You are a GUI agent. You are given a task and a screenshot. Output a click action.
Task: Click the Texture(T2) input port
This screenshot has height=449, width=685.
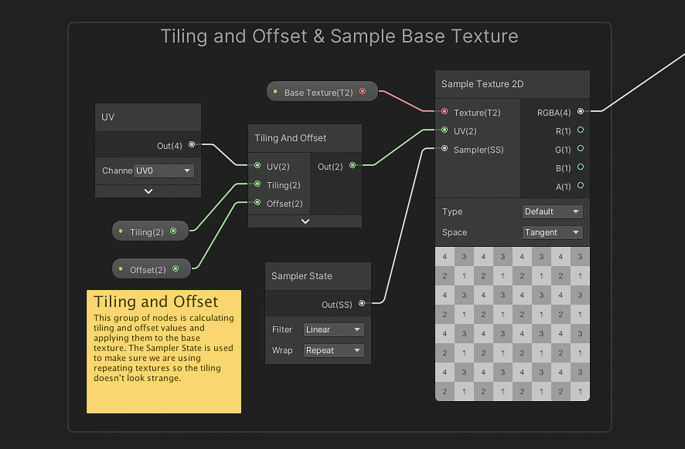(x=445, y=112)
